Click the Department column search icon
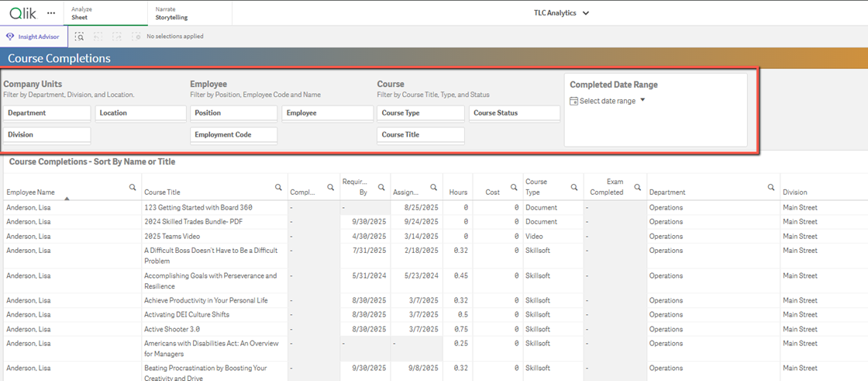 coord(771,187)
